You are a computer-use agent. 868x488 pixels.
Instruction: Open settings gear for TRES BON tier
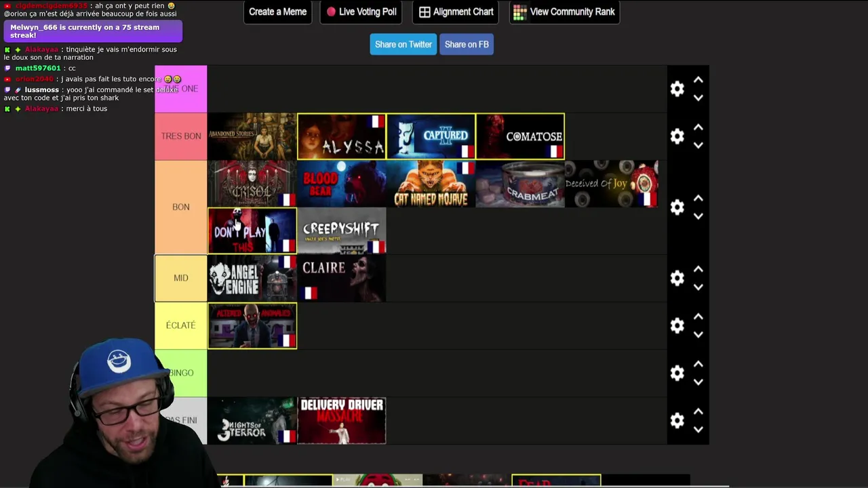click(x=677, y=136)
